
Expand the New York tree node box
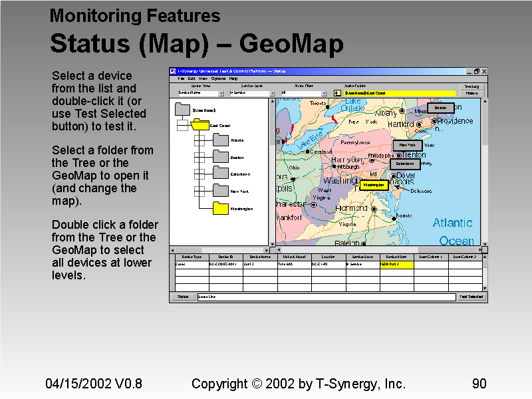point(198,191)
